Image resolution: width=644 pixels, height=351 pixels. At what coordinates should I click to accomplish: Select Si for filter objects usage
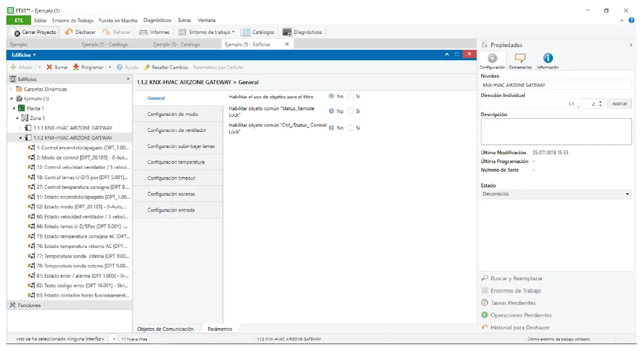pyautogui.click(x=351, y=97)
